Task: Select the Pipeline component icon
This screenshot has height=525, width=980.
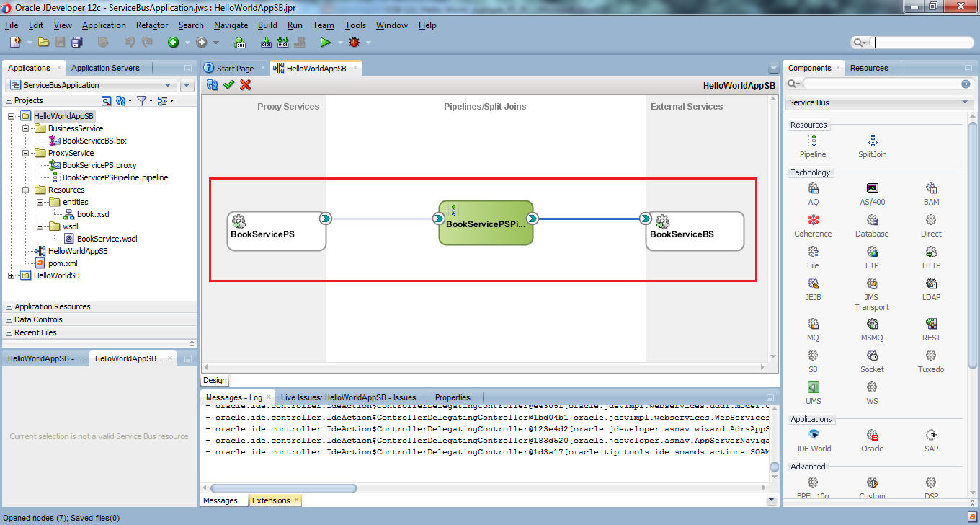Action: 813,141
